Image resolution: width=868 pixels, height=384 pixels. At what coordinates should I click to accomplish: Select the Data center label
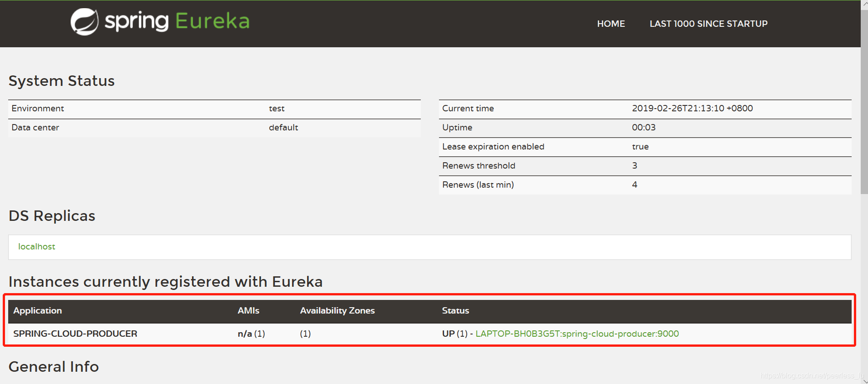coord(35,127)
